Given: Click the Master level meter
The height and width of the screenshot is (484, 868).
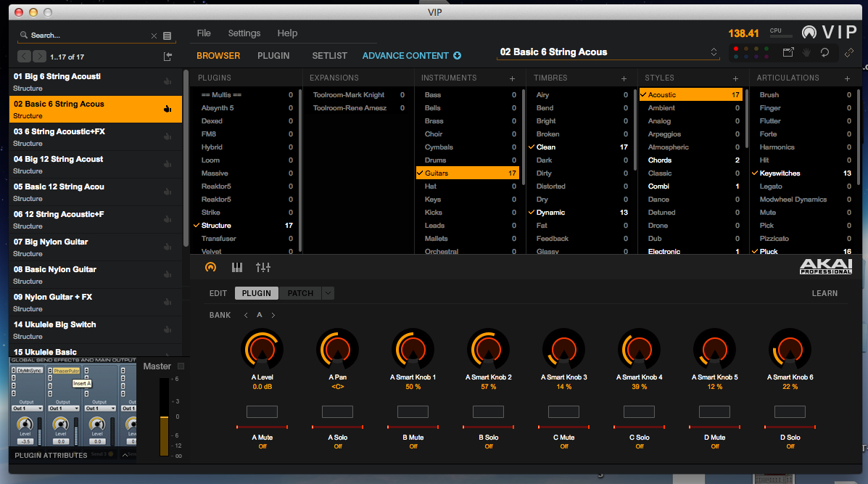Looking at the screenshot, I should click(x=164, y=417).
